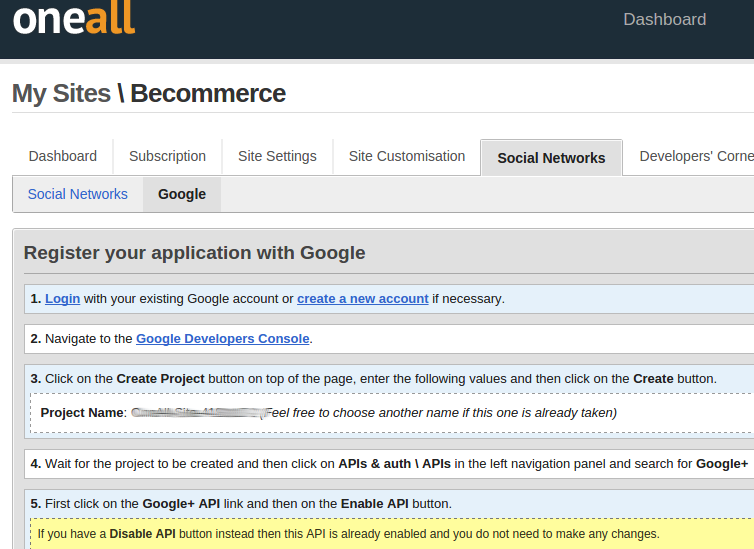754x549 pixels.
Task: Select the bold Social Networks main tab
Action: (551, 158)
